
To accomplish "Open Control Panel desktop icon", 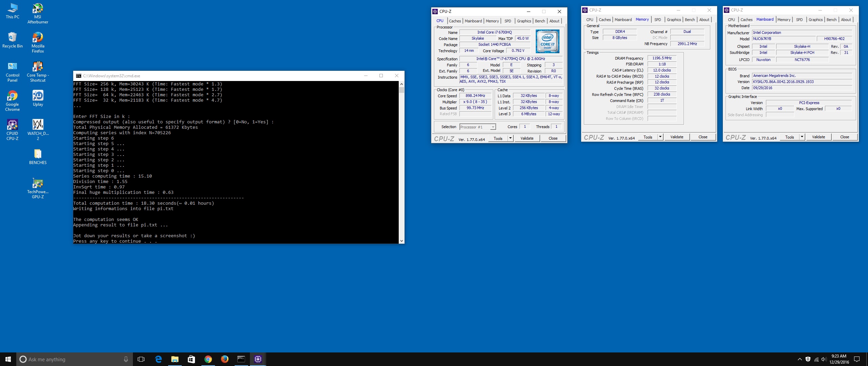I will click(x=13, y=72).
